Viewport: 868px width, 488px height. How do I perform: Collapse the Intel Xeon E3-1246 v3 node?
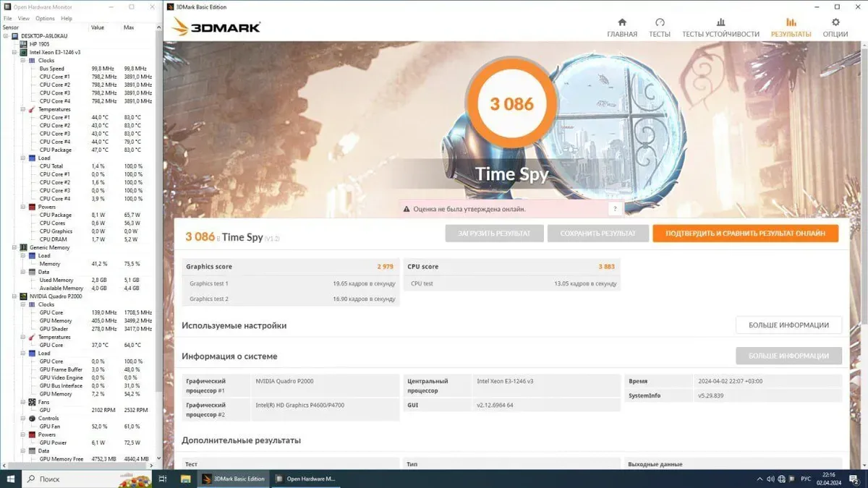[14, 52]
